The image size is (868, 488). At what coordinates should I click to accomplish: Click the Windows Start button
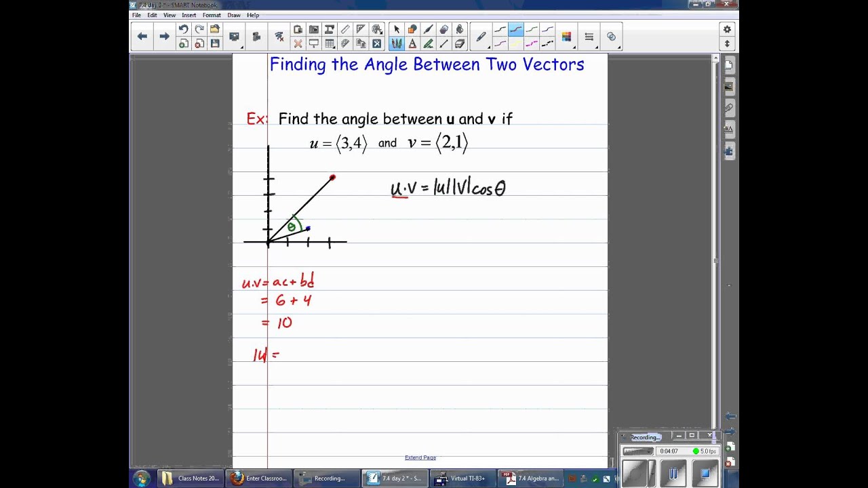pyautogui.click(x=142, y=479)
